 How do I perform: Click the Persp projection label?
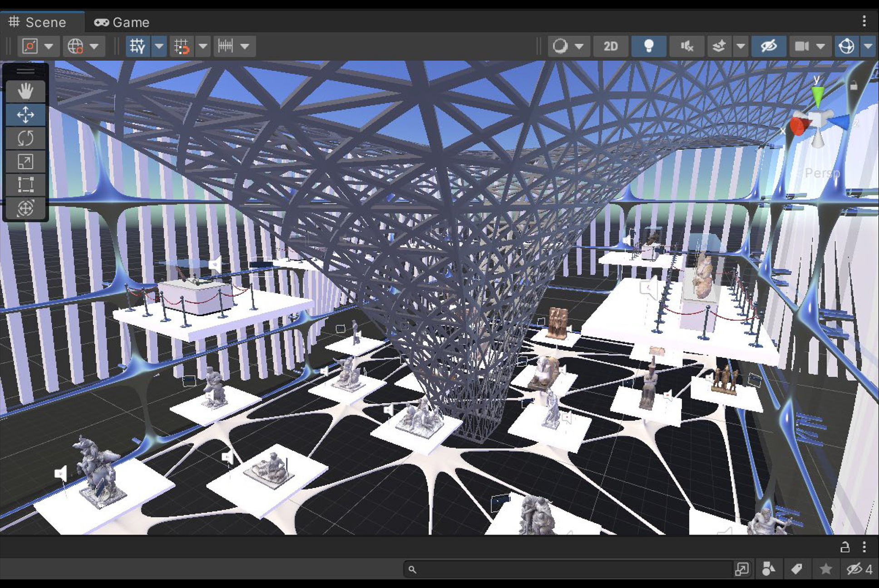[822, 173]
